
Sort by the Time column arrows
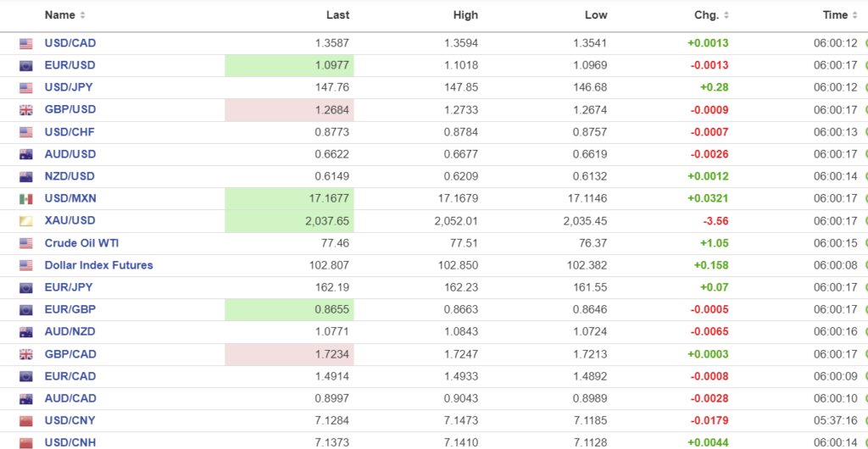point(854,15)
